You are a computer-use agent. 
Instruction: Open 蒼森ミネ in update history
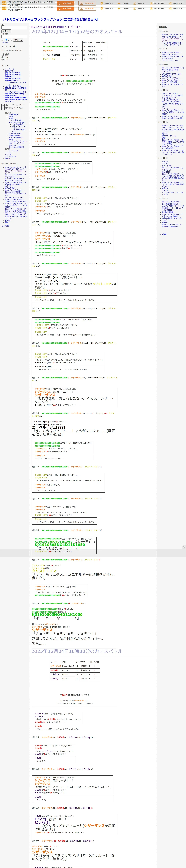coord(165,188)
